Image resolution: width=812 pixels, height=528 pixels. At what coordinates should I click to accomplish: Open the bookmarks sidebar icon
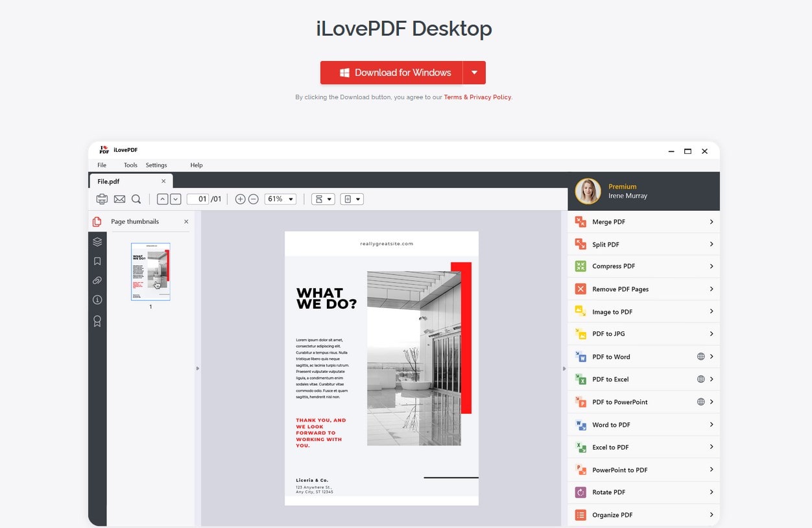[97, 261]
